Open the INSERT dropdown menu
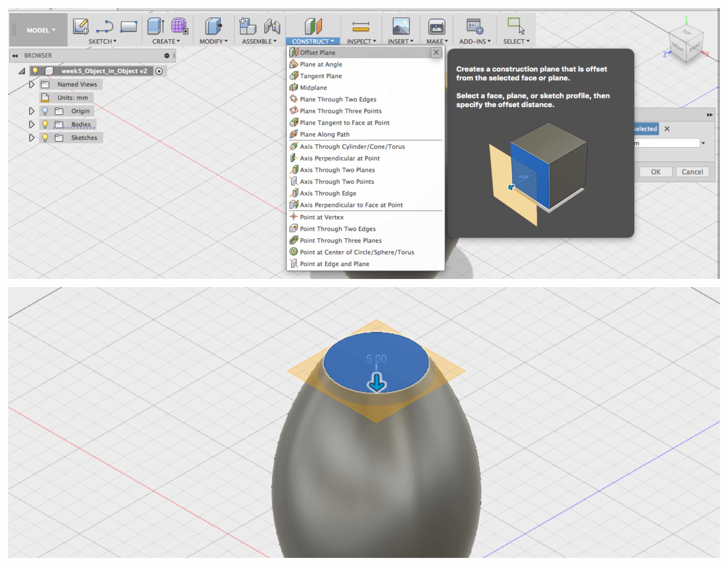This screenshot has width=728, height=566. coord(401,41)
